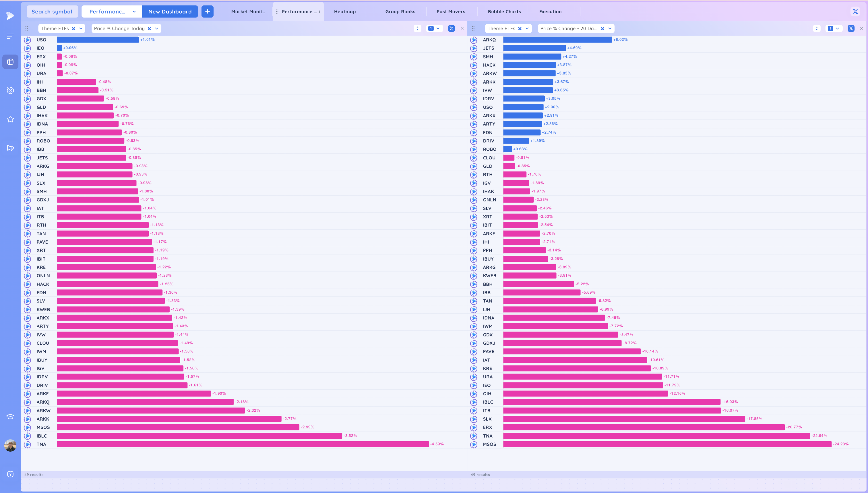Open the help question mark icon
The width and height of the screenshot is (868, 493).
point(10,474)
